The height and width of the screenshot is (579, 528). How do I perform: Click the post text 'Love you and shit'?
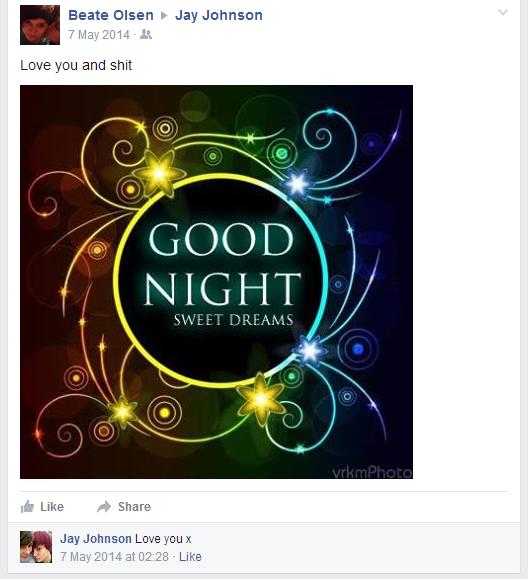[x=76, y=65]
